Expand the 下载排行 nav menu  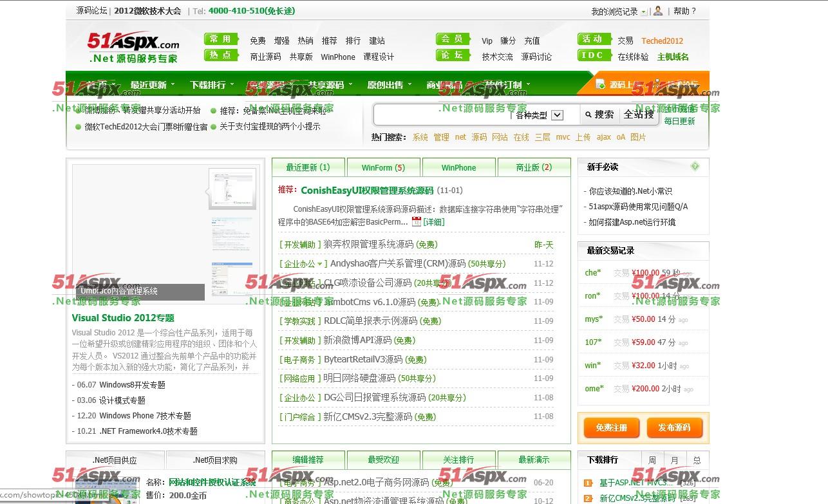coord(211,85)
